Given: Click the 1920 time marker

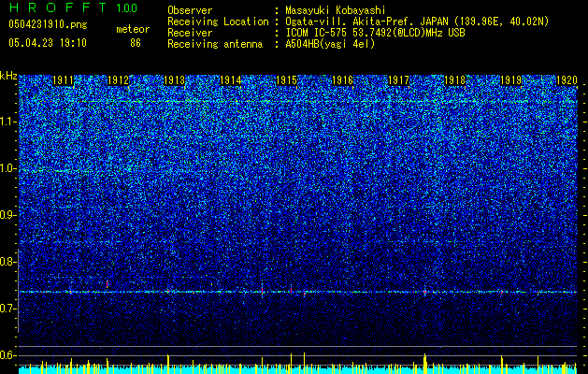Looking at the screenshot, I should pos(566,80).
